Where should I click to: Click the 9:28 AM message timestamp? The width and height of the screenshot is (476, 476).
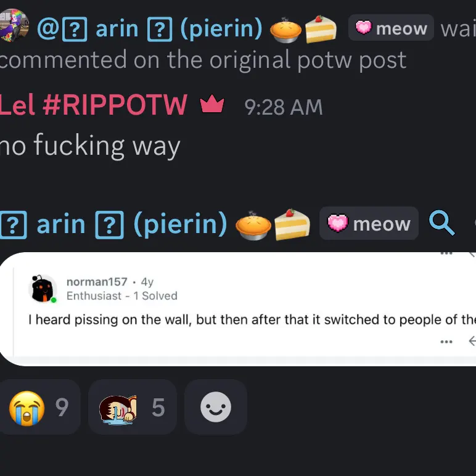[x=283, y=107]
